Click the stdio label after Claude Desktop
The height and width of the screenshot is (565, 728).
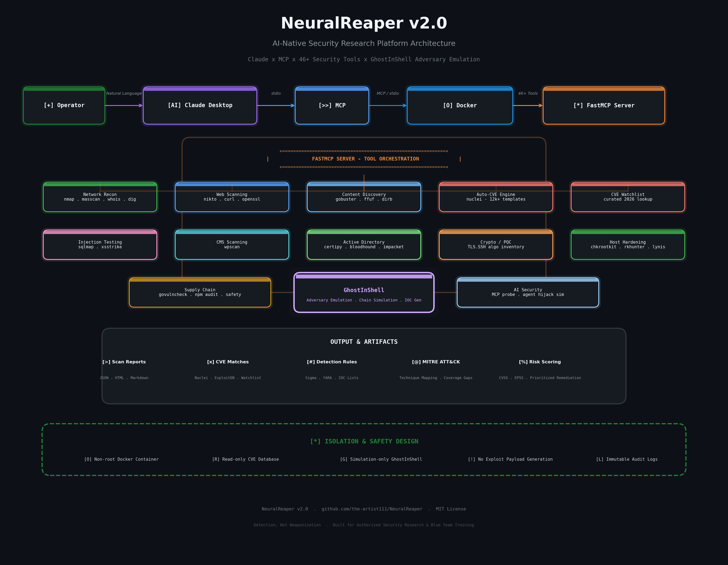276,93
